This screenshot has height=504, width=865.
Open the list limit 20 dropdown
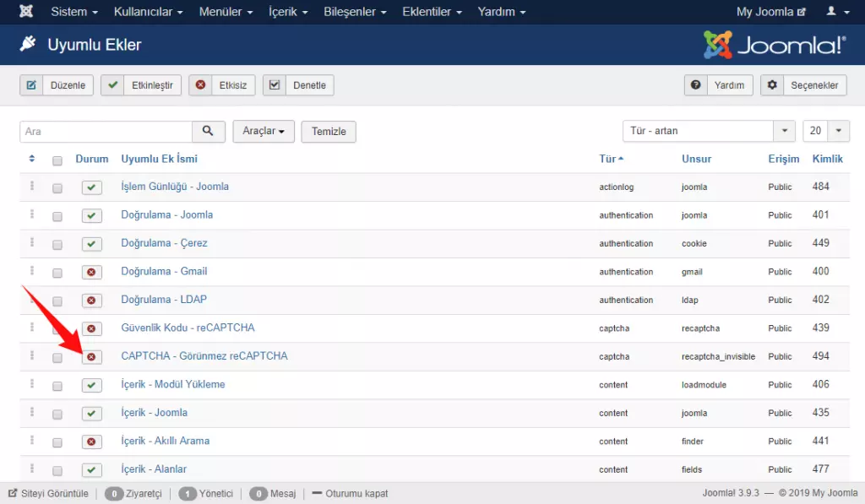point(826,131)
